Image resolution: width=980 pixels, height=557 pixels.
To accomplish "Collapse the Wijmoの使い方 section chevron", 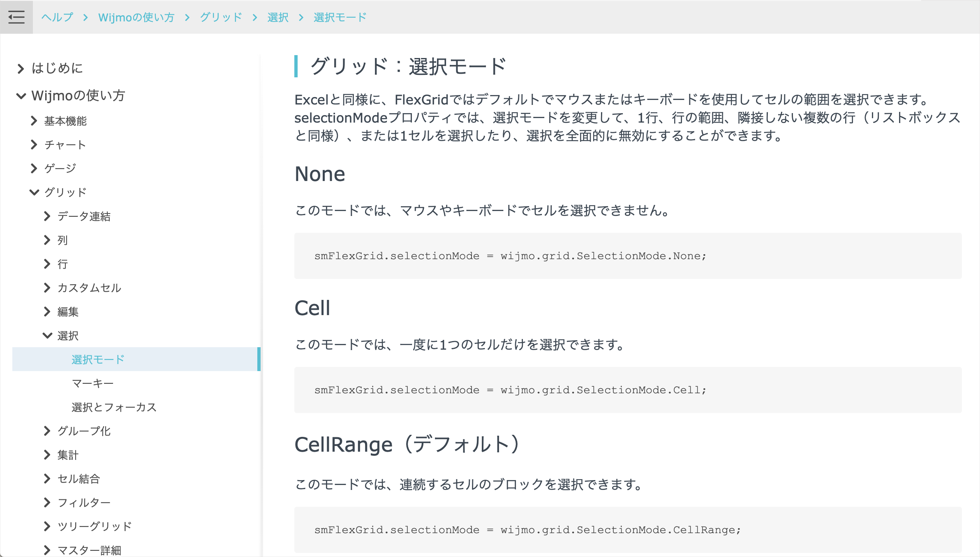I will pos(21,96).
